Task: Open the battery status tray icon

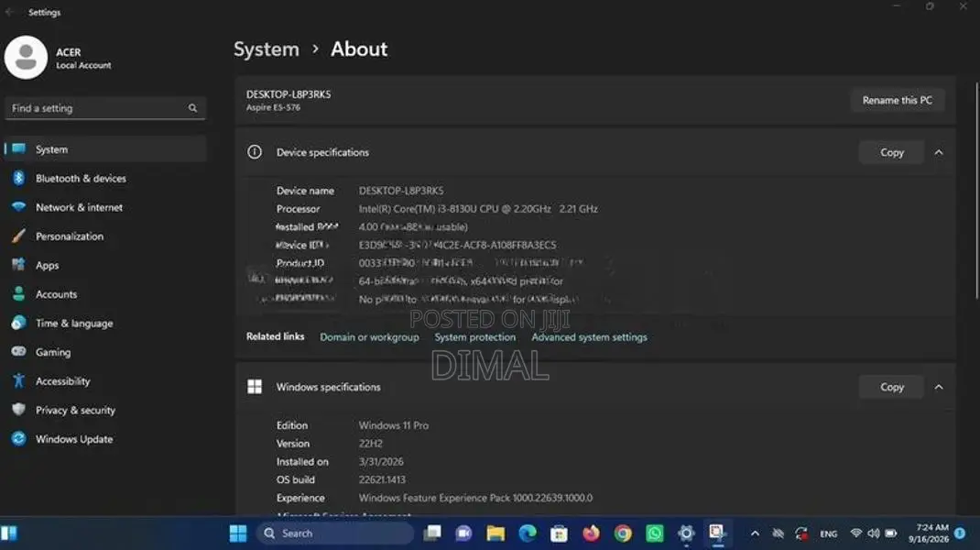Action: (x=891, y=533)
